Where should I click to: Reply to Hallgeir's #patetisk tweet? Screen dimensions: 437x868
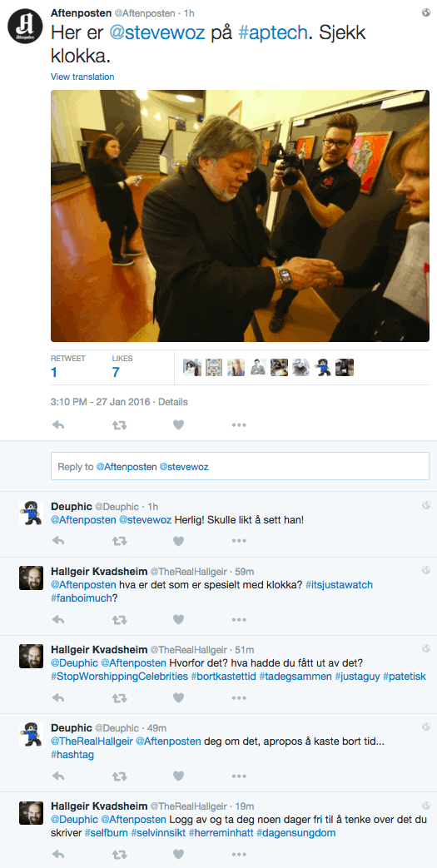pos(58,697)
